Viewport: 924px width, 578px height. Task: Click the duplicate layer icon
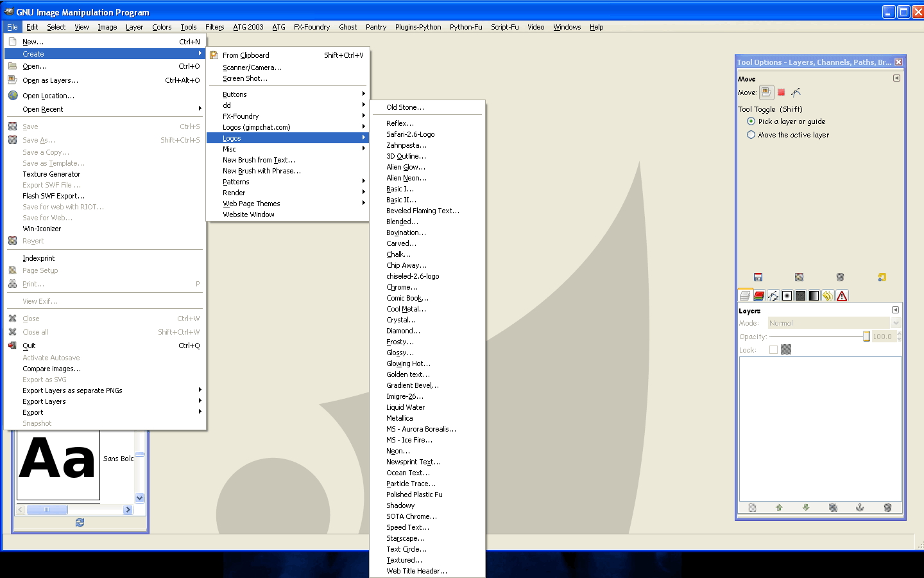(833, 507)
